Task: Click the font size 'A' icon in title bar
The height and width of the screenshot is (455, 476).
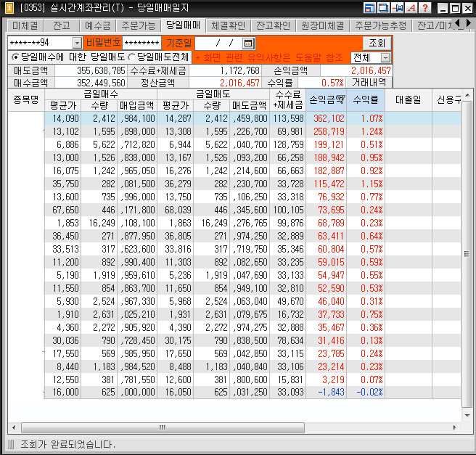Action: pyautogui.click(x=411, y=8)
